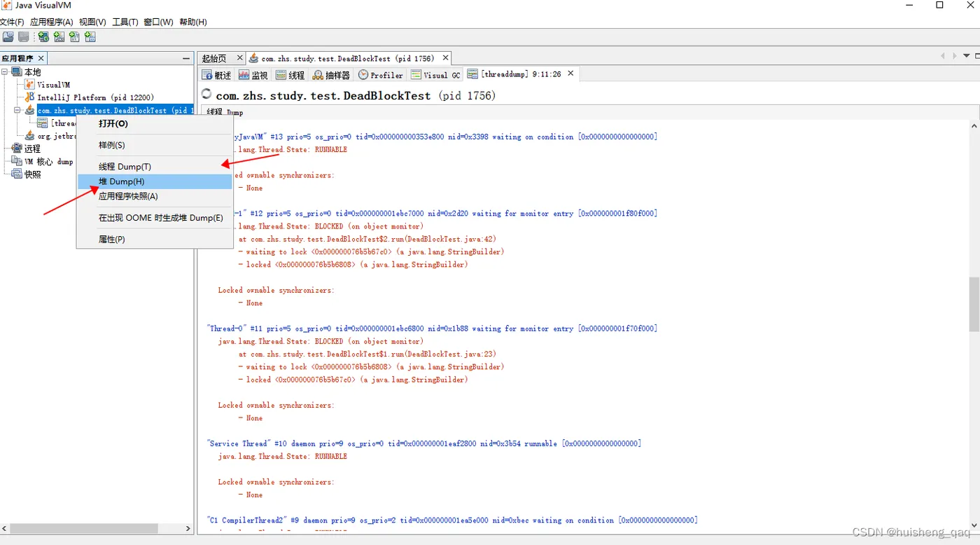980x545 pixels.
Task: Open the 窗口(W) menu
Action: tap(159, 22)
